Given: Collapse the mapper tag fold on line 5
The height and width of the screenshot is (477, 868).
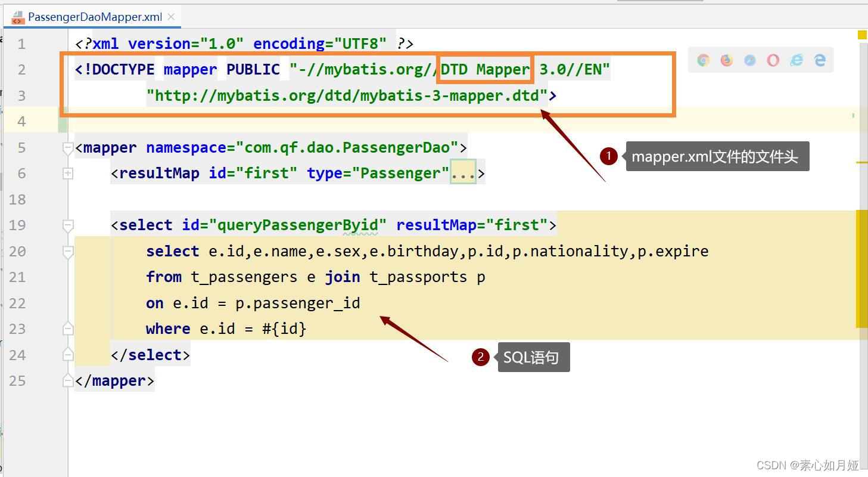Looking at the screenshot, I should click(68, 148).
